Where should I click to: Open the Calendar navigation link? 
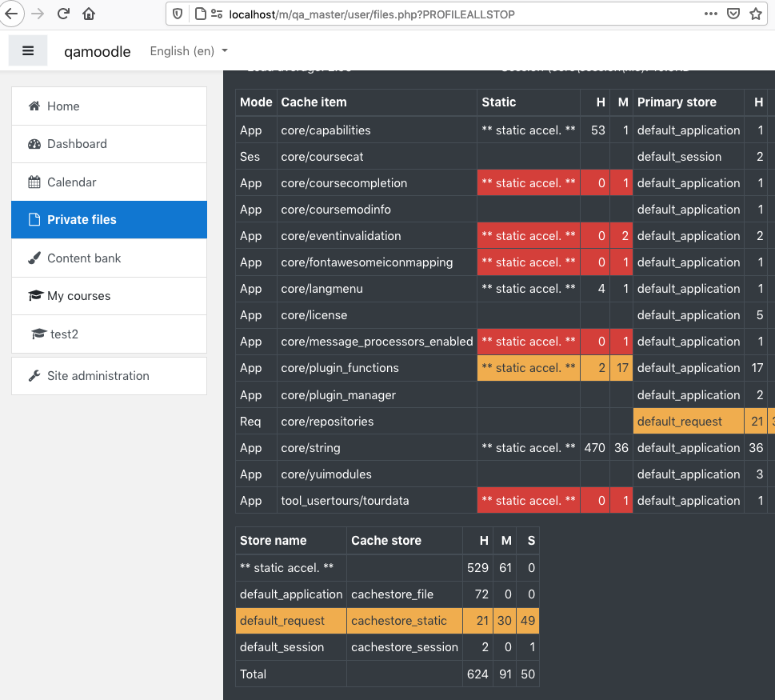coord(110,182)
